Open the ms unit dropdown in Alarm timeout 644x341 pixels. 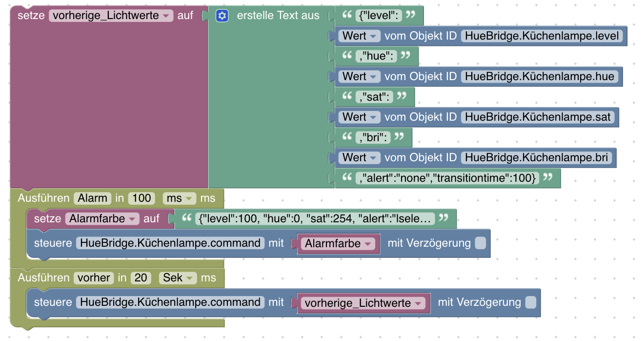180,198
